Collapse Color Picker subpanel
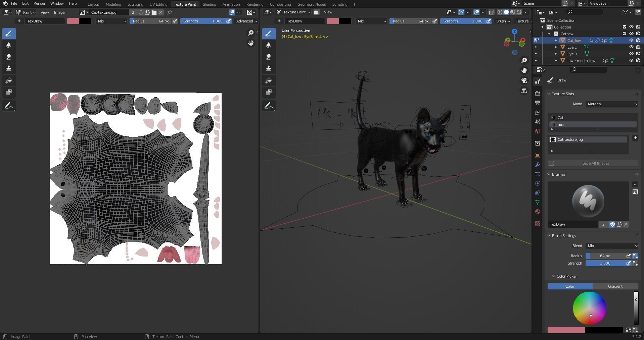The height and width of the screenshot is (340, 644). 553,276
